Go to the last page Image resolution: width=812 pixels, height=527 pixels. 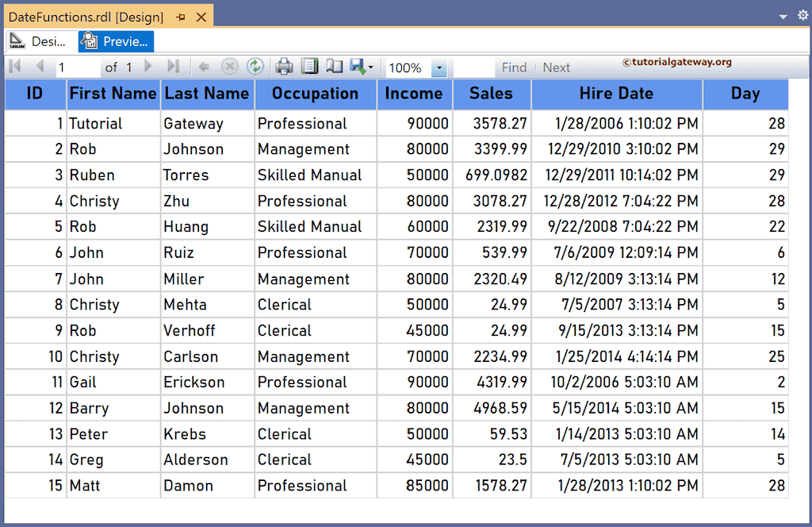172,67
